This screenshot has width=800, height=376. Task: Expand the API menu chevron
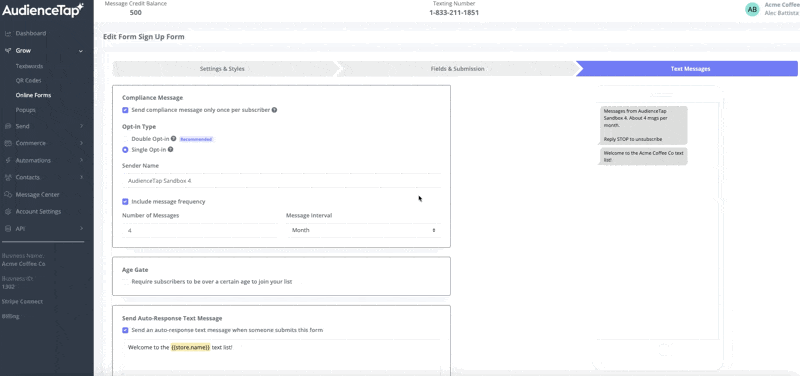[81, 229]
